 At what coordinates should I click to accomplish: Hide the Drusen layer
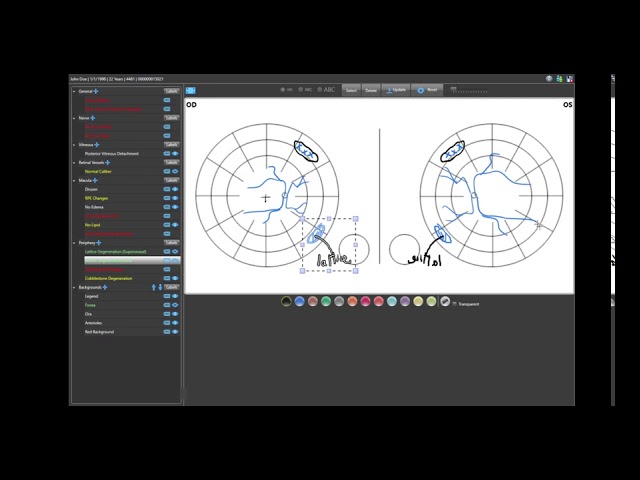pyautogui.click(x=175, y=189)
